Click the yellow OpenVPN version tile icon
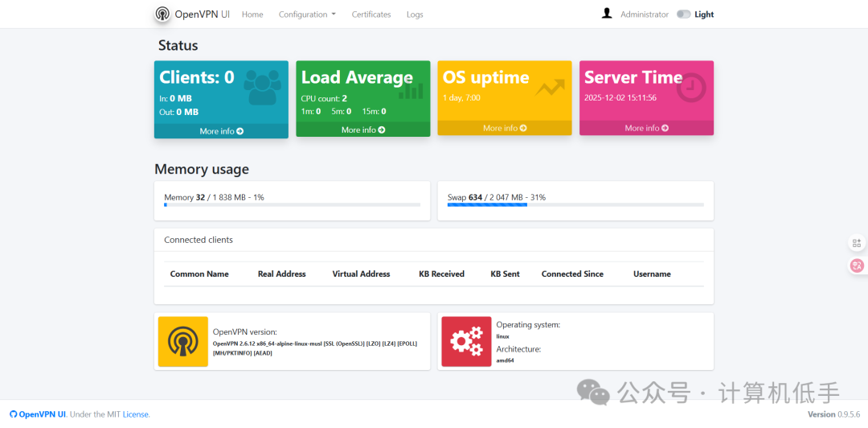 click(x=183, y=341)
